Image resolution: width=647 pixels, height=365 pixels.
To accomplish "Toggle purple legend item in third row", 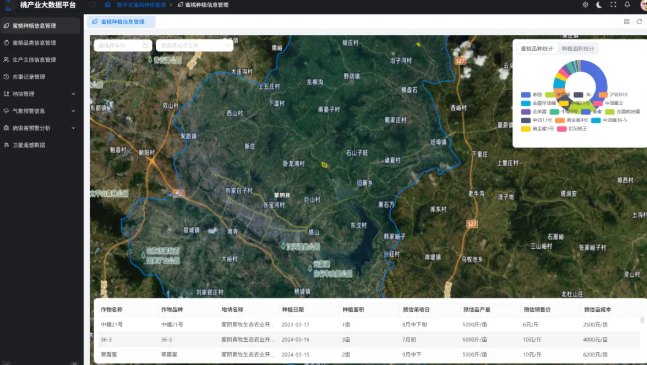I will click(534, 111).
